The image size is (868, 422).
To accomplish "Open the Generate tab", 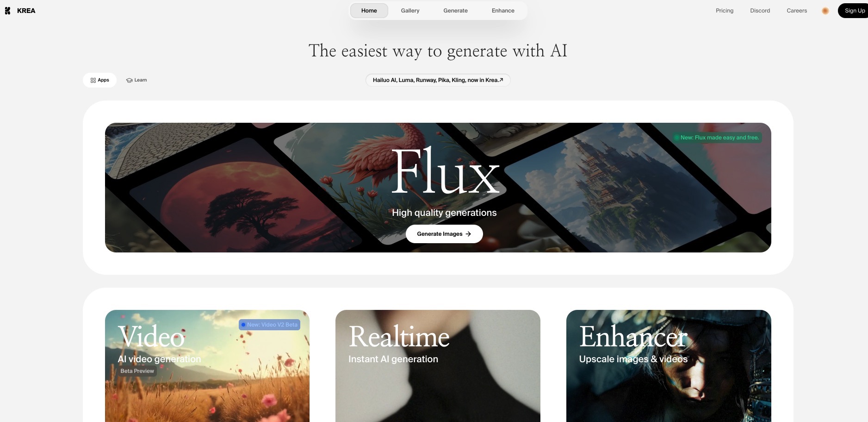I will 455,11.
